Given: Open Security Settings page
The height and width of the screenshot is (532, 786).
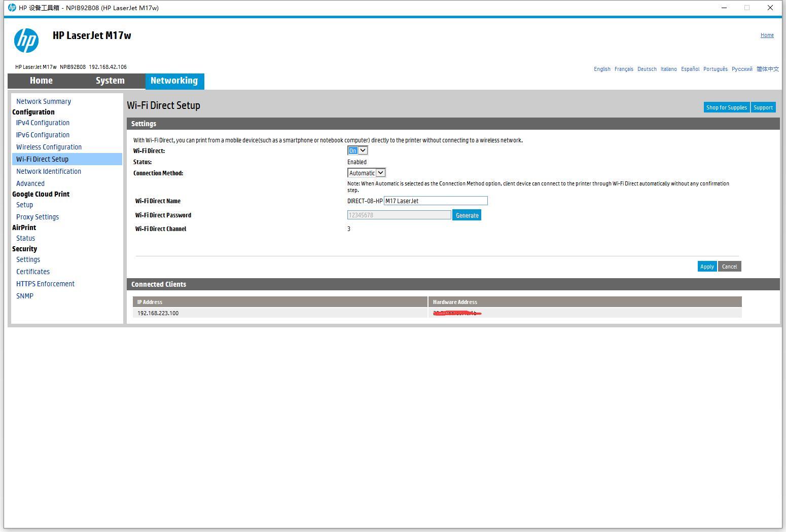Looking at the screenshot, I should 28,259.
